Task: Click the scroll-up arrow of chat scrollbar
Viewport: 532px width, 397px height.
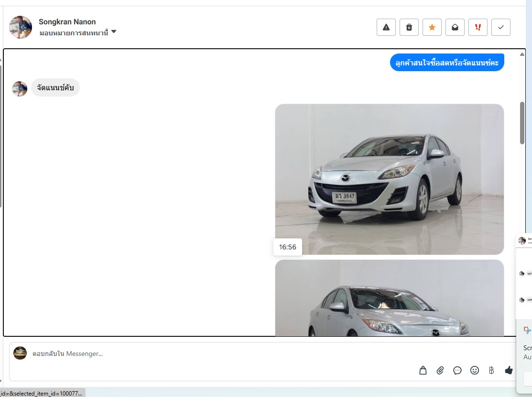Action: 522,54
